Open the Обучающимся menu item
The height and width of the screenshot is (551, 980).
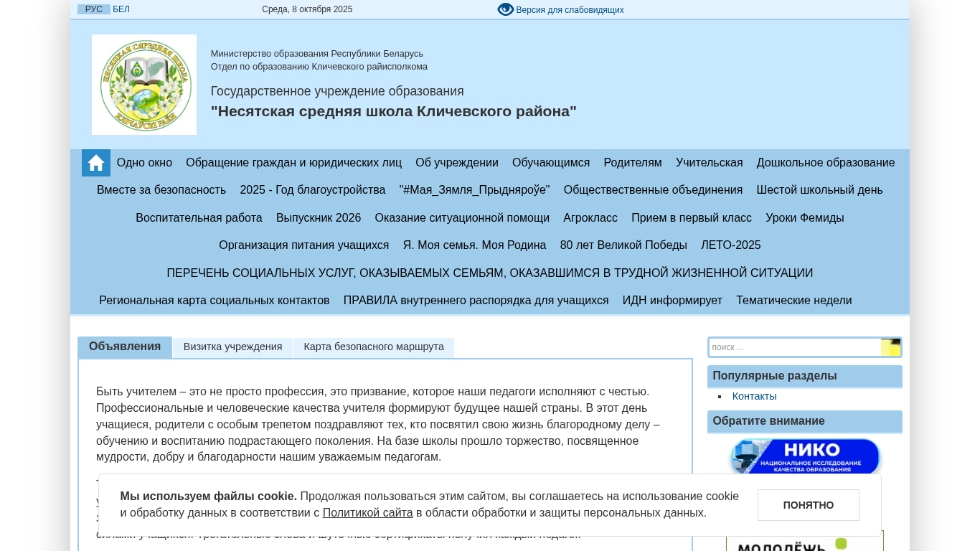point(551,163)
